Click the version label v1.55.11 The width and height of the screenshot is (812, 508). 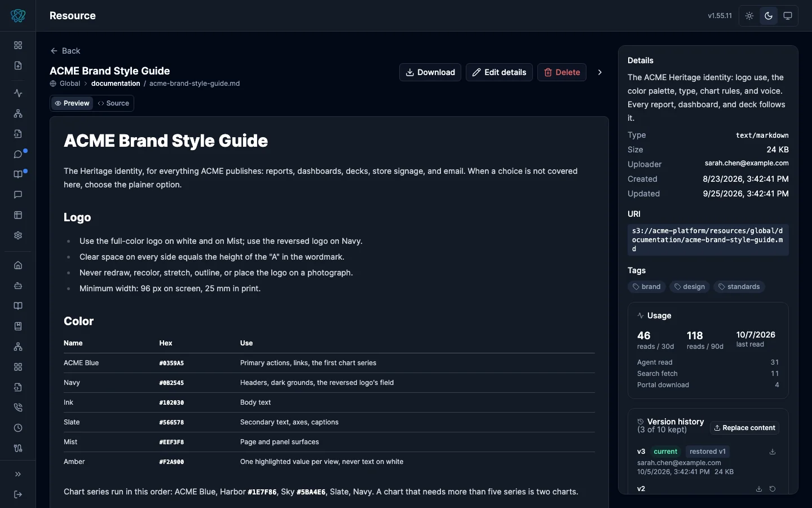pyautogui.click(x=720, y=16)
